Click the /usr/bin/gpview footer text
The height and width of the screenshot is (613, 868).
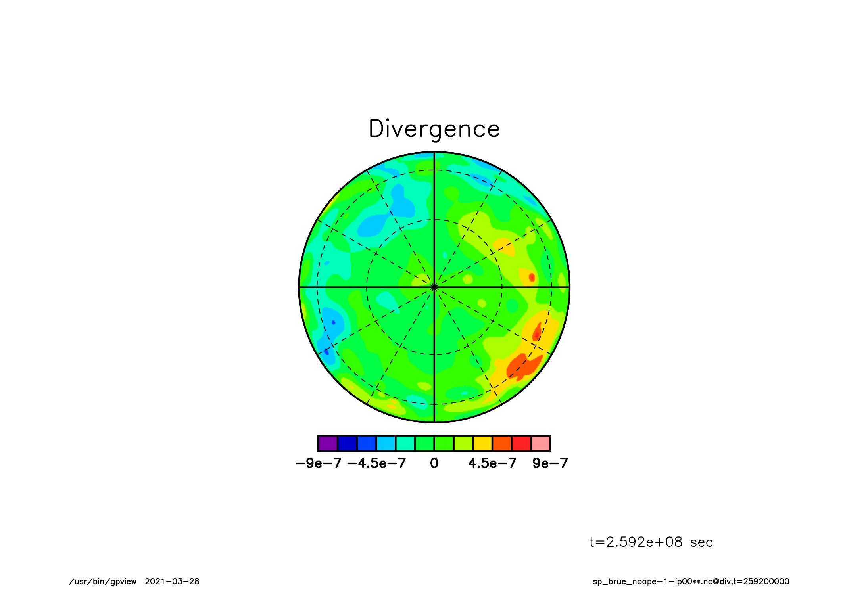click(x=102, y=582)
